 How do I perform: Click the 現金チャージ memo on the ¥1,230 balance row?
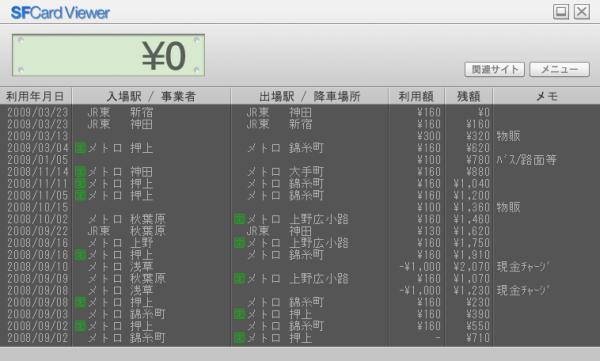tap(523, 290)
